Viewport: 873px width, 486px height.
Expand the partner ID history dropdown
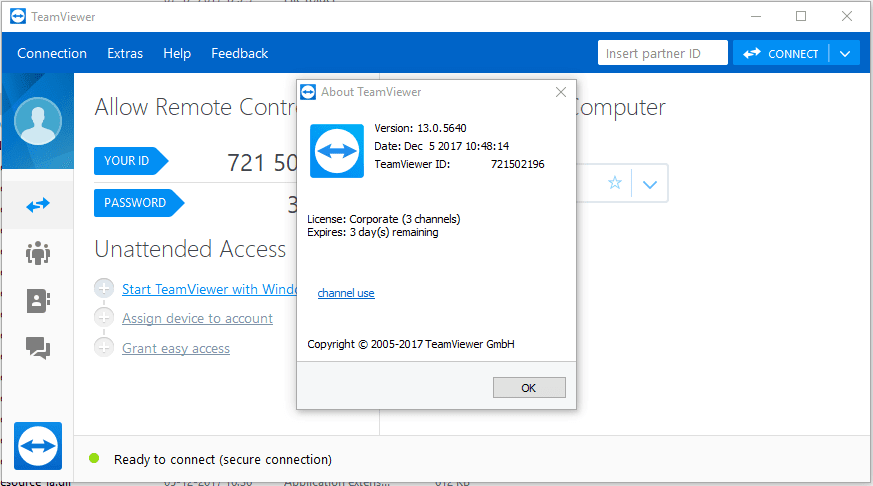click(650, 184)
